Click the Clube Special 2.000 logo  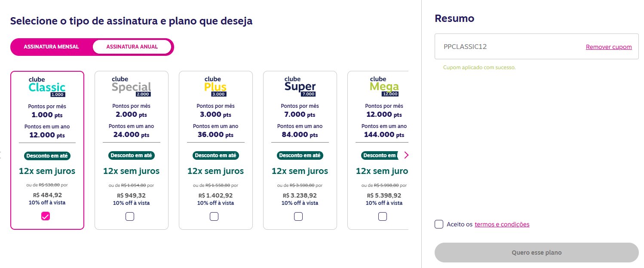(x=131, y=87)
